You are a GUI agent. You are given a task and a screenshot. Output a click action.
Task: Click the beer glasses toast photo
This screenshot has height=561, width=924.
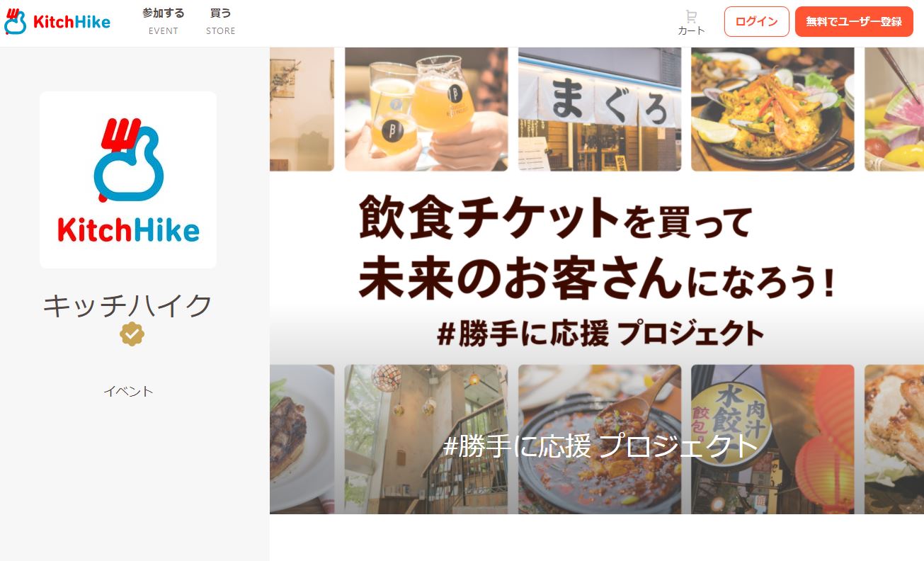426,109
